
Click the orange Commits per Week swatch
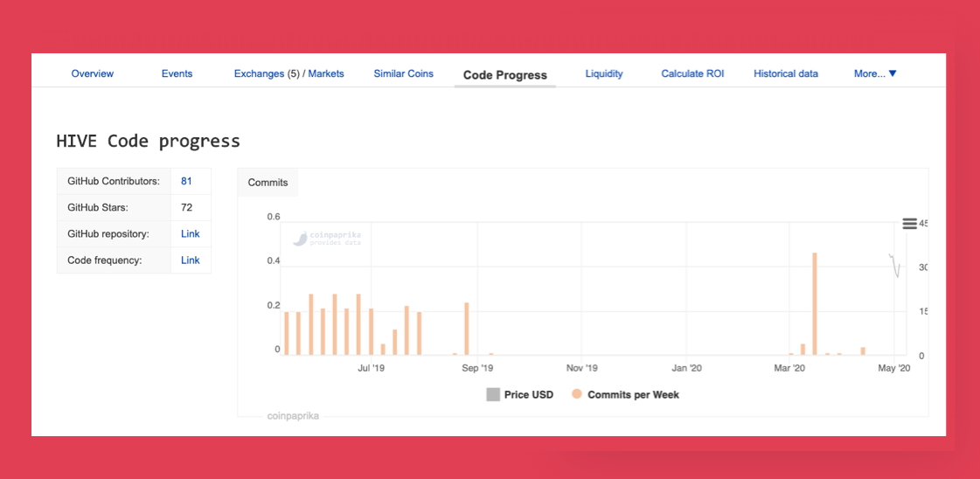(x=577, y=394)
